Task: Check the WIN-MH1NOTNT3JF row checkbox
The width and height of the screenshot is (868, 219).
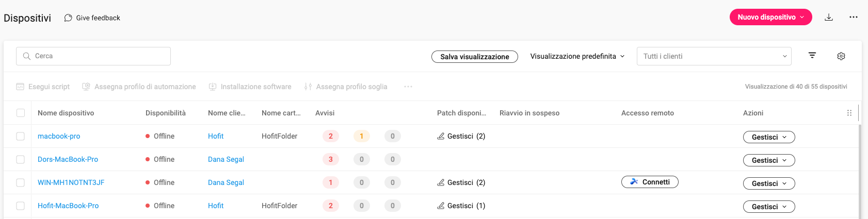Action: tap(21, 182)
